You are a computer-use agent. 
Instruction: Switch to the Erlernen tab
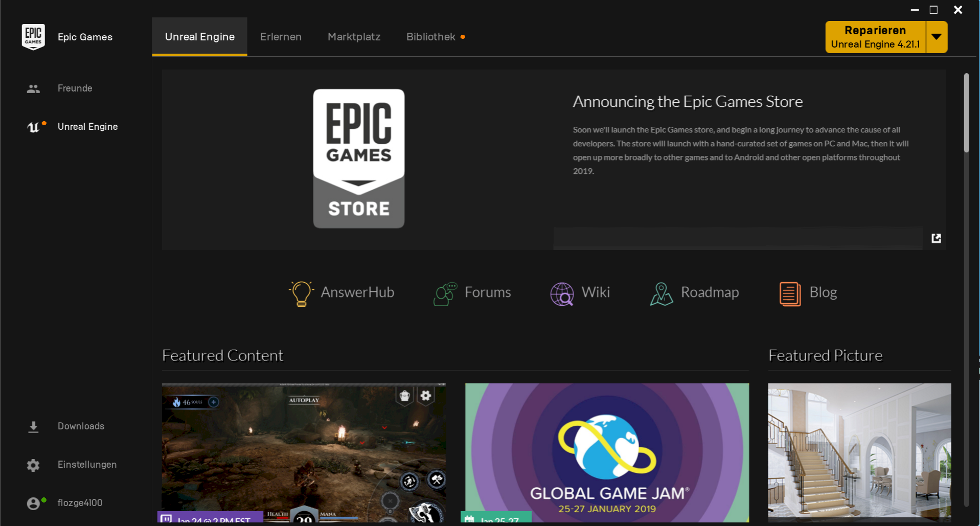[281, 37]
